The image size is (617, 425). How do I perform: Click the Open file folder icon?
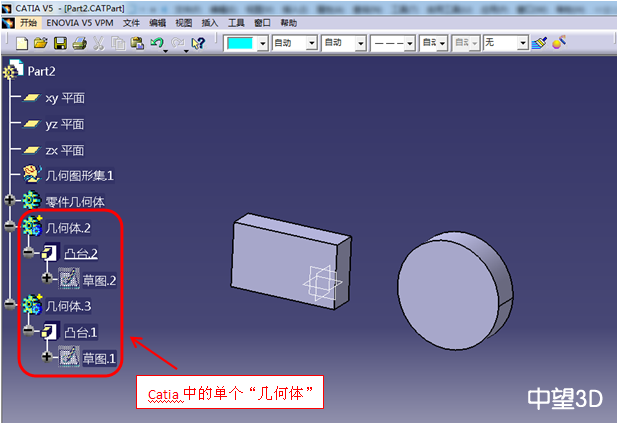point(41,43)
